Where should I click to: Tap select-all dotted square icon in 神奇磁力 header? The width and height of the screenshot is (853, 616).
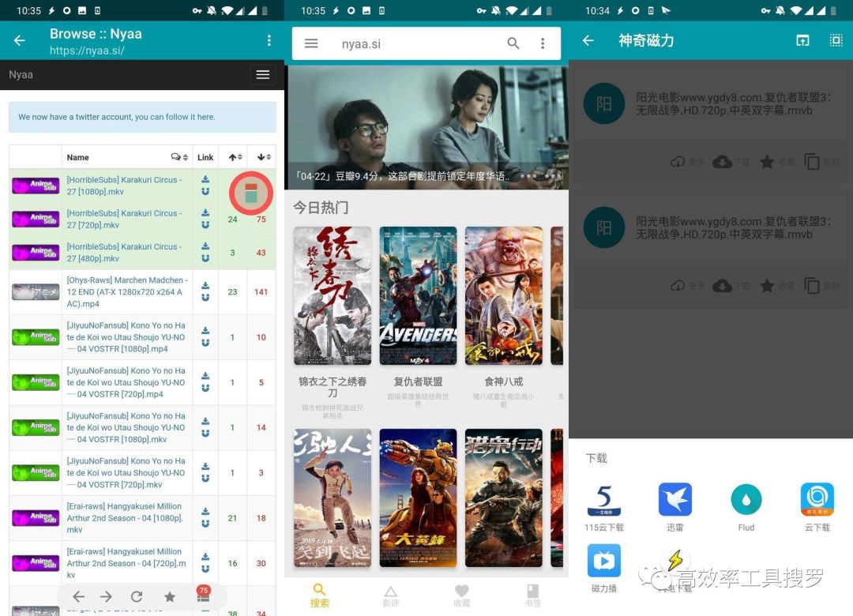[836, 40]
